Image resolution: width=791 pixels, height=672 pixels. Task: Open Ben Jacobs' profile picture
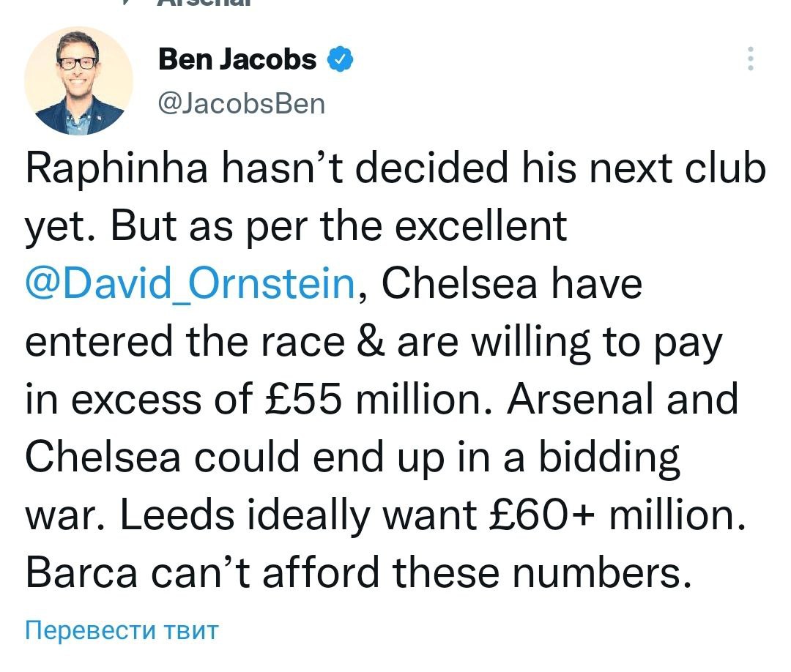coord(78,81)
